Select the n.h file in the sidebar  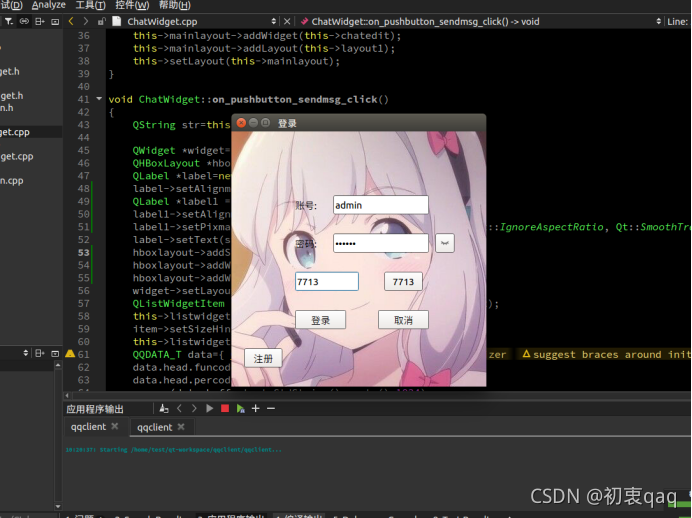tap(7, 108)
